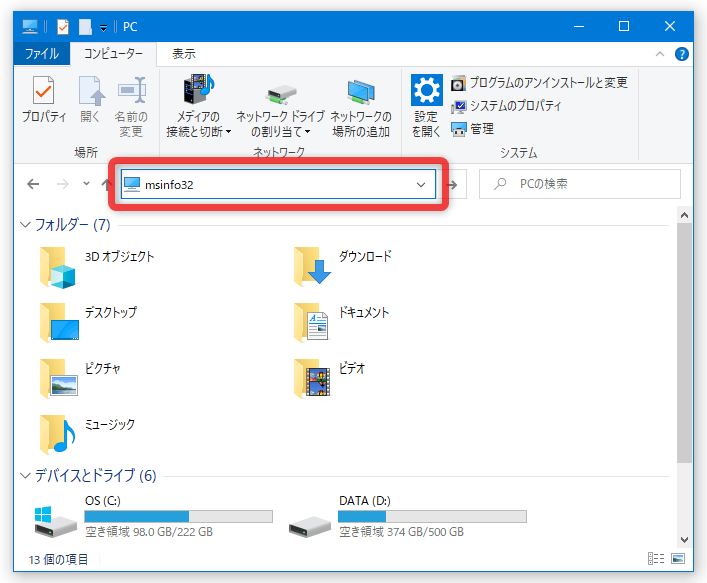Image resolution: width=707 pixels, height=583 pixels.
Task: Open settings via 設定を開く gear icon
Action: tap(426, 106)
